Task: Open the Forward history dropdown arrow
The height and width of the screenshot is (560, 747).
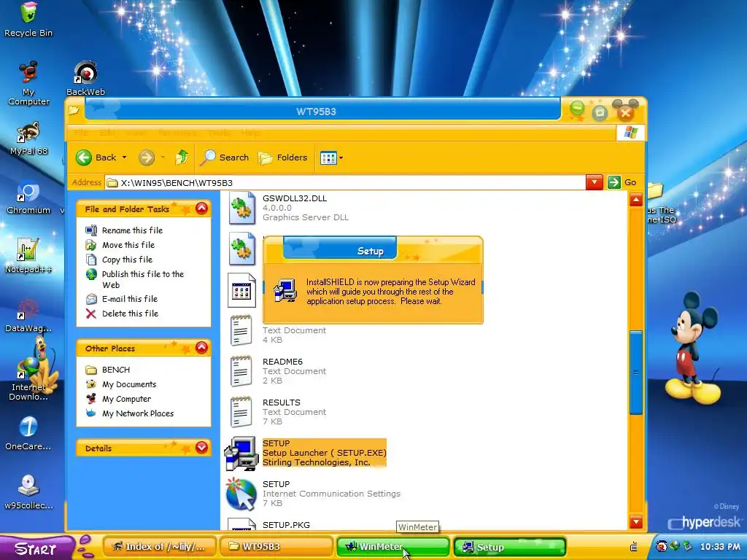Action: (x=163, y=157)
